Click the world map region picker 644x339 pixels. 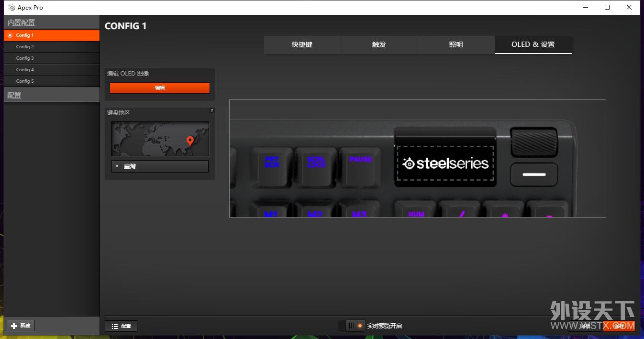click(160, 139)
